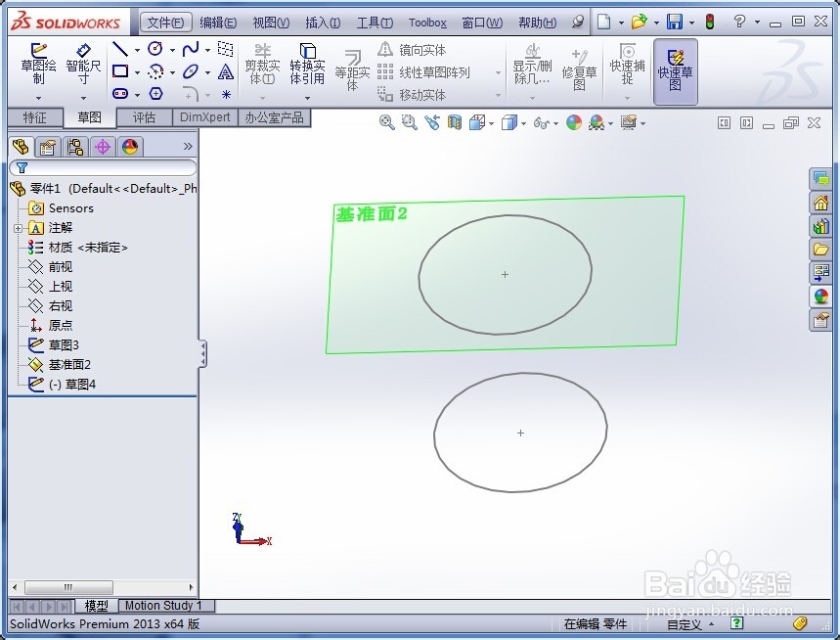Screen dimensions: 840x640
Task: Open the 工具(T) menu
Action: point(375,23)
